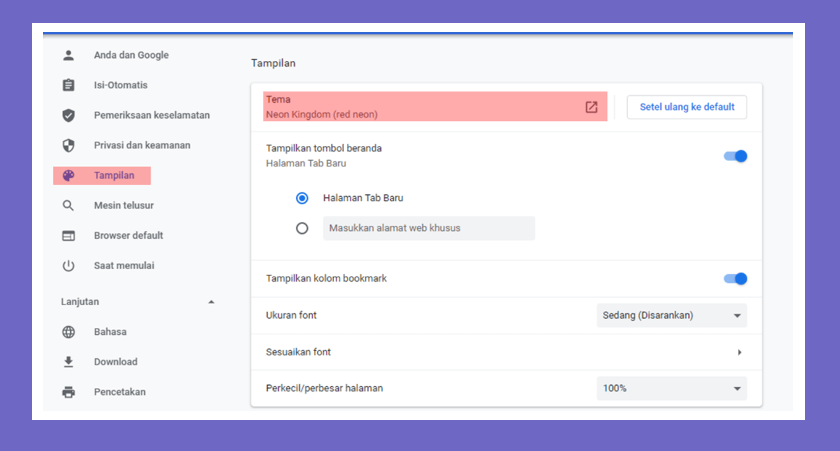The width and height of the screenshot is (840, 451).
Task: Click Setel ulang ke default button
Action: click(687, 107)
